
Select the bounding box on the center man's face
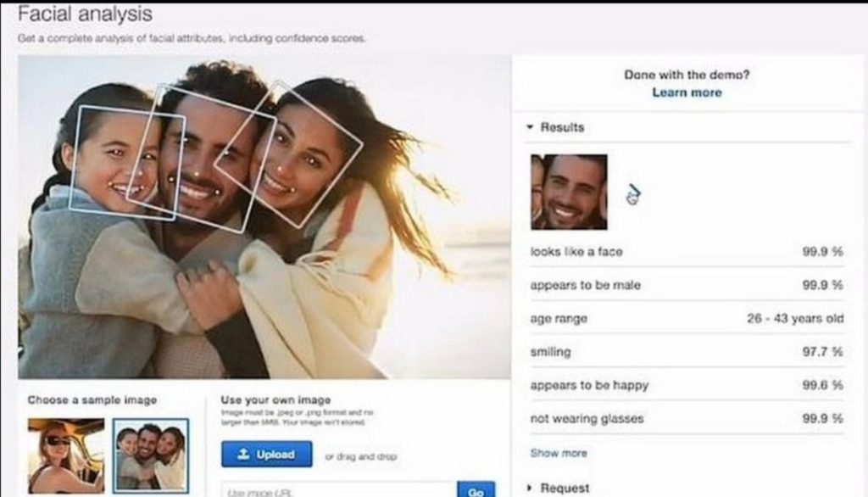[x=193, y=161]
